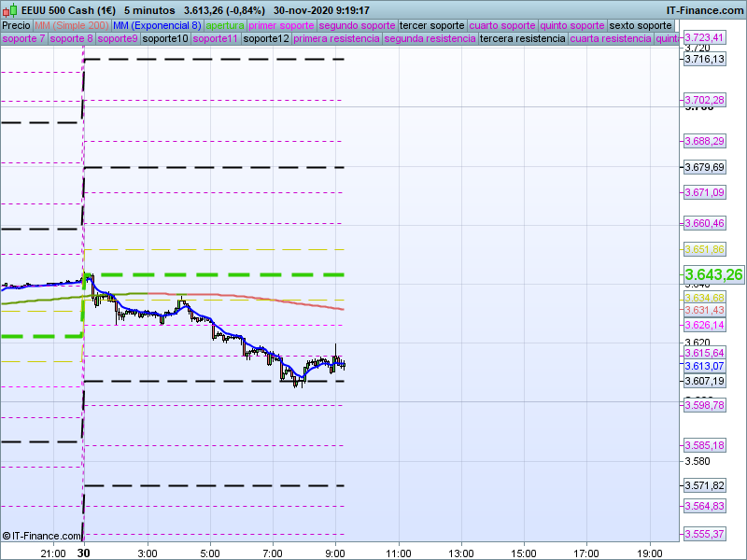Click the 3.615,64 price tag
Screen dimensions: 747x560
(704, 353)
